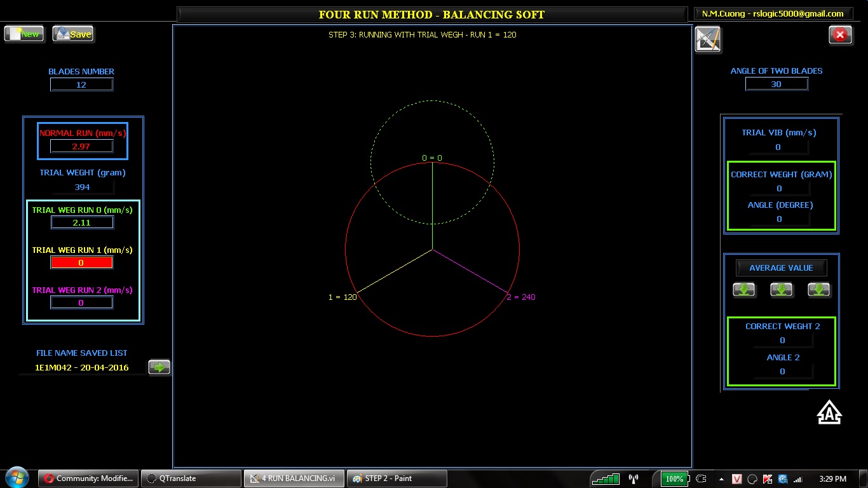This screenshot has height=488, width=868.
Task: Click the QTranslate circle tray icon
Action: pyautogui.click(x=752, y=479)
